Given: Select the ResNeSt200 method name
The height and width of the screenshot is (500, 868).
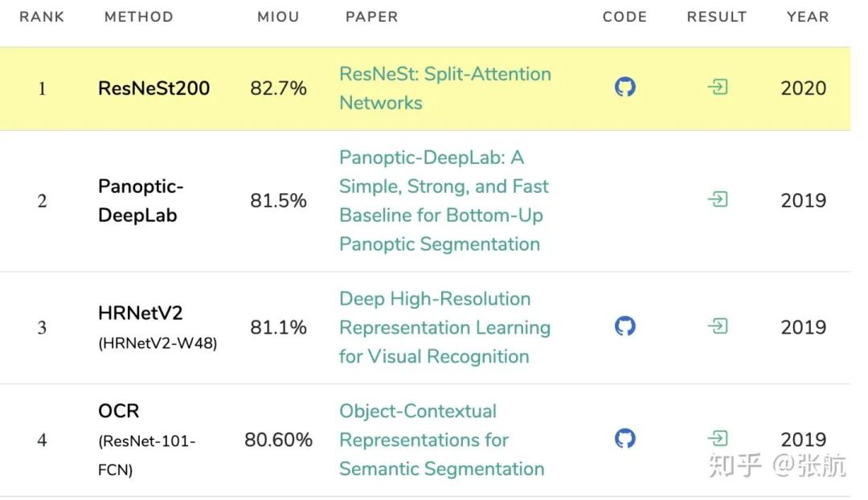Looking at the screenshot, I should tap(154, 88).
